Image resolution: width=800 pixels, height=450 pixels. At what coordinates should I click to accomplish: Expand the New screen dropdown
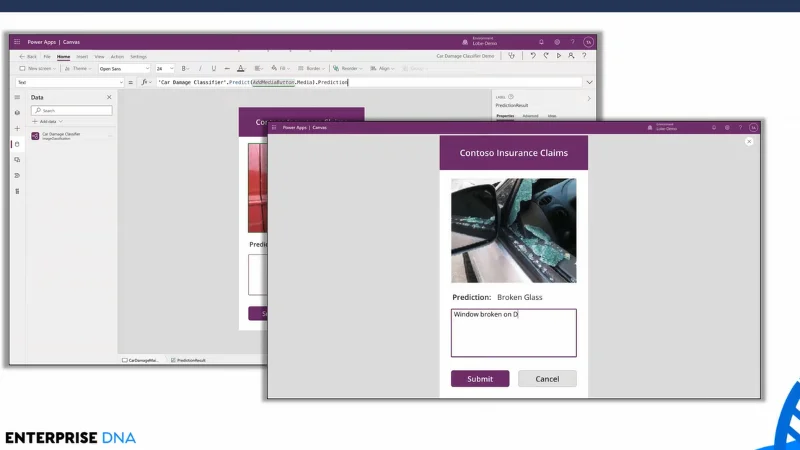pos(37,68)
